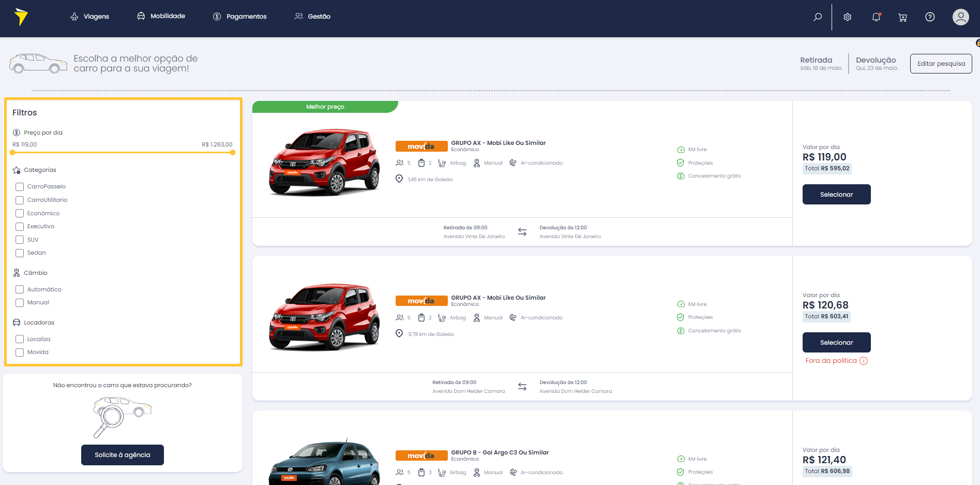Click air conditioning icon on R$ 119,00 card

click(x=512, y=163)
